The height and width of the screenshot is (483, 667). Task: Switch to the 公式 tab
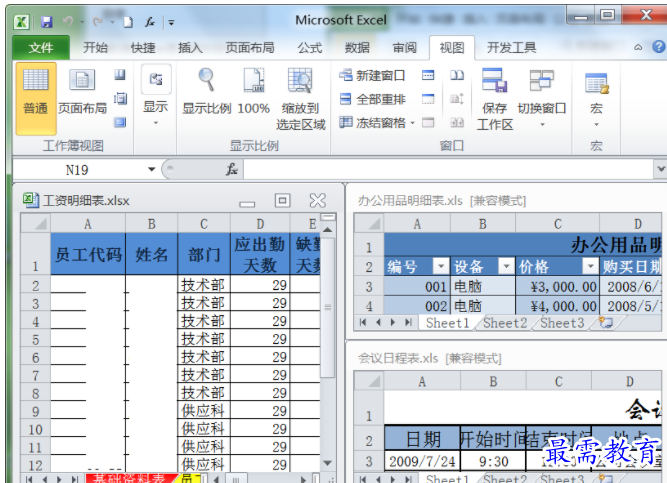(310, 48)
